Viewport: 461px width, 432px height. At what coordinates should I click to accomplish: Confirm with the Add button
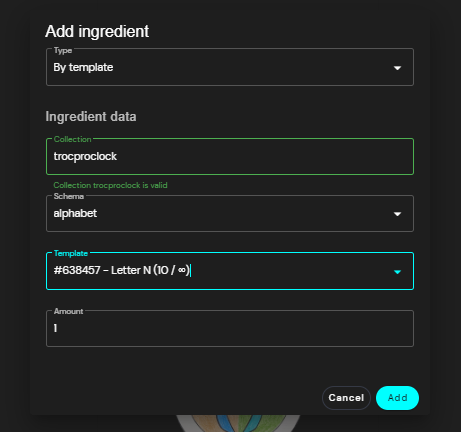point(397,398)
